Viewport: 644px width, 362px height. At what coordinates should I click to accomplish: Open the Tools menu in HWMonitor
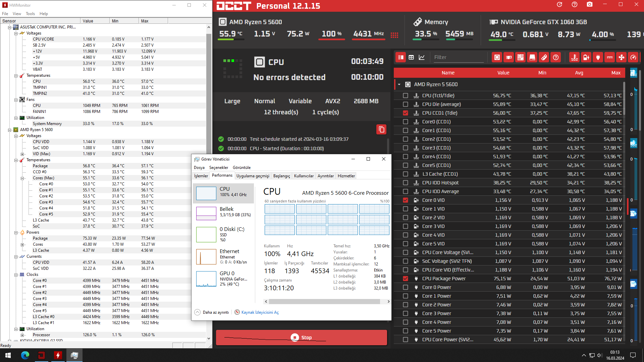(30, 14)
